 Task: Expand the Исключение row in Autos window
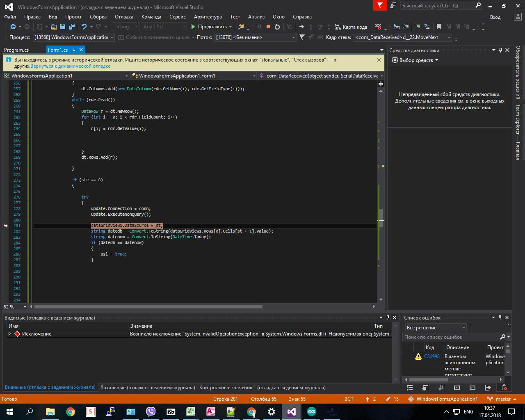coord(9,334)
